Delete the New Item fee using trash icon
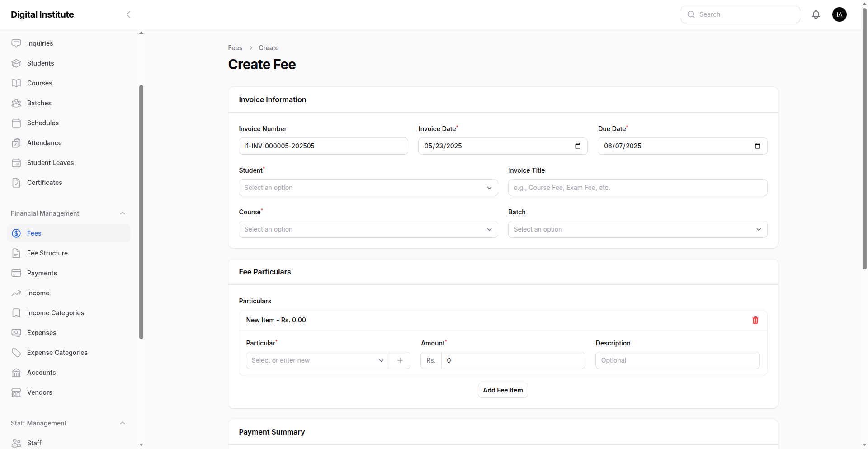 coord(755,320)
